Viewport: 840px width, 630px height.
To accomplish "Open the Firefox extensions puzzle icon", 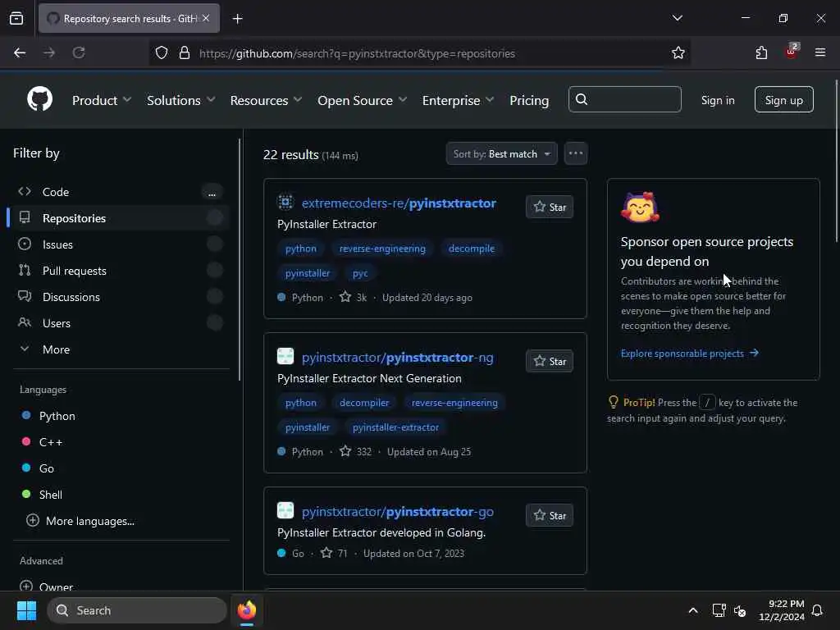I will [x=761, y=52].
